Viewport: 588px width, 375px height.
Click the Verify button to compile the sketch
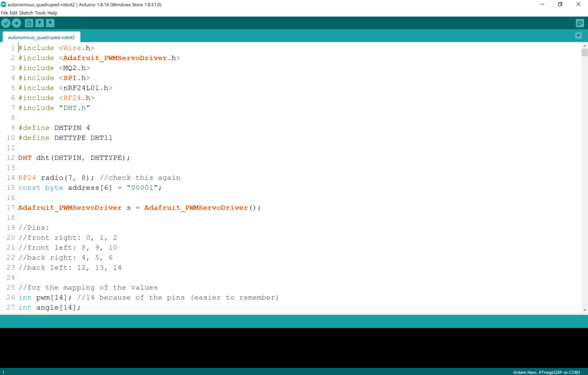[x=5, y=23]
